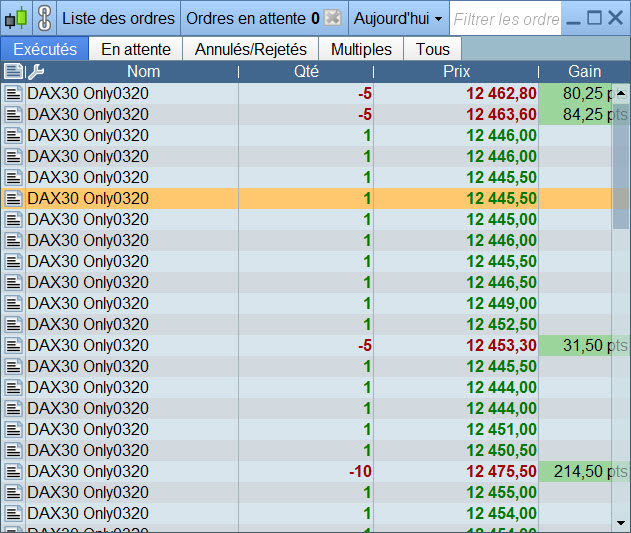Open details icon for 12 462,80 order
This screenshot has width=631, height=533.
pyautogui.click(x=13, y=93)
